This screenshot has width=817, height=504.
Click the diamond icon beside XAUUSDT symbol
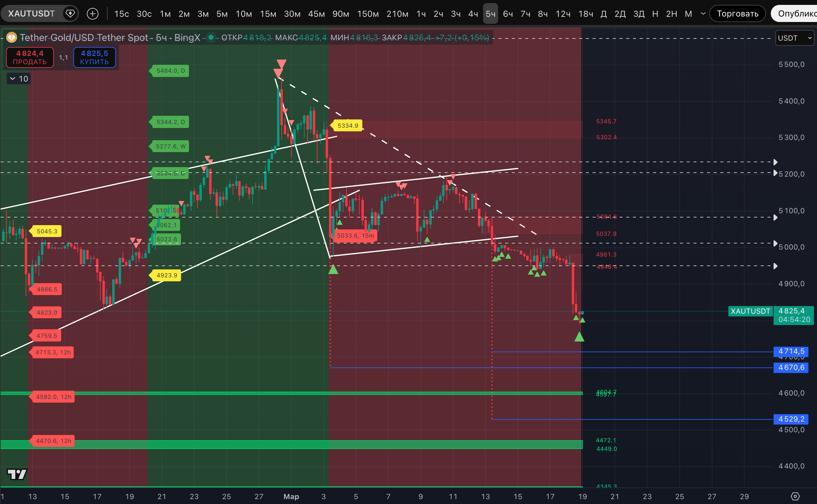(70, 14)
